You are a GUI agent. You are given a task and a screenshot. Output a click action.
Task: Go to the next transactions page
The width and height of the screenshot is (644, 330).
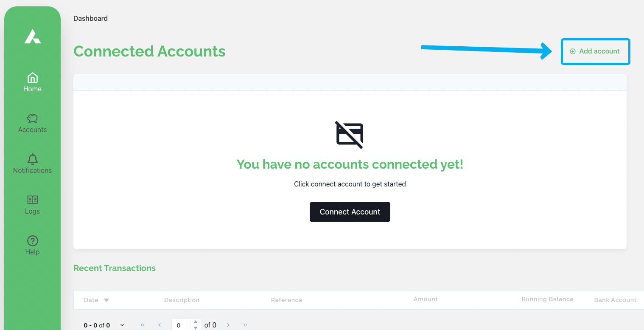point(228,325)
